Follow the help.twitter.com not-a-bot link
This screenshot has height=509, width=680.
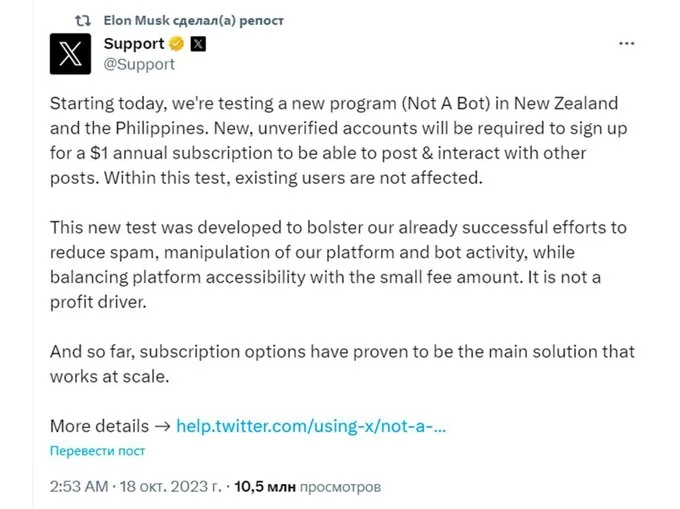coord(311,426)
